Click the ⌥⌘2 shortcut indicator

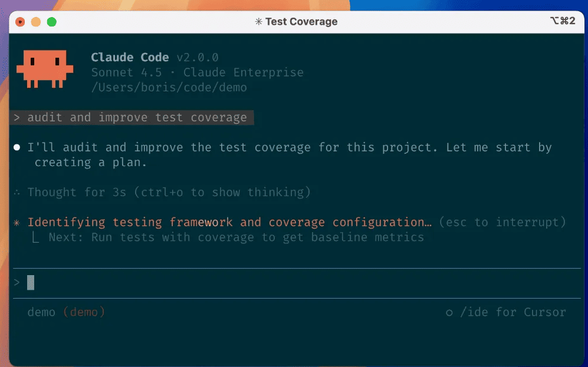click(x=562, y=21)
